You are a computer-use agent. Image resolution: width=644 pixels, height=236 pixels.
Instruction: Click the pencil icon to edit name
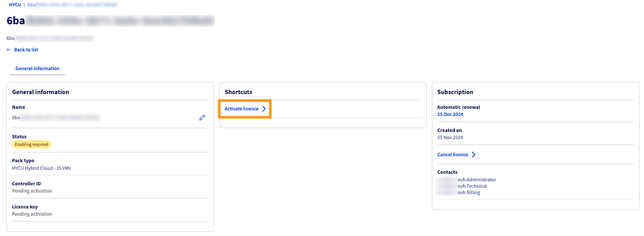202,117
